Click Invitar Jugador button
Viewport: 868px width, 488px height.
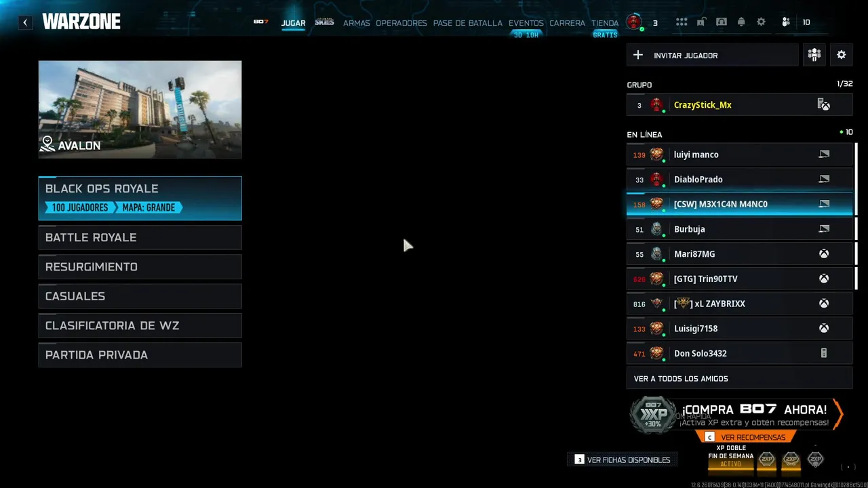tap(712, 55)
